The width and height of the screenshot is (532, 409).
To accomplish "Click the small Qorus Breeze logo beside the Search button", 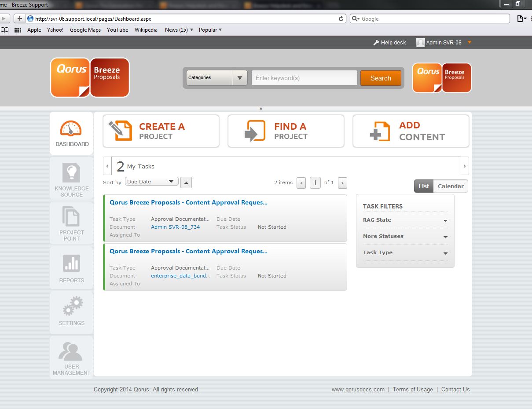I will pos(442,77).
